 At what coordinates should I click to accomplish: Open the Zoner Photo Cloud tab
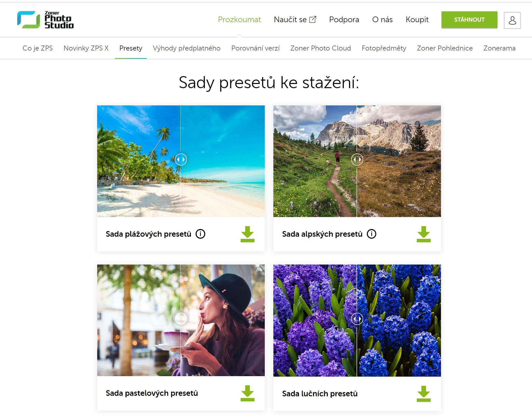(321, 48)
